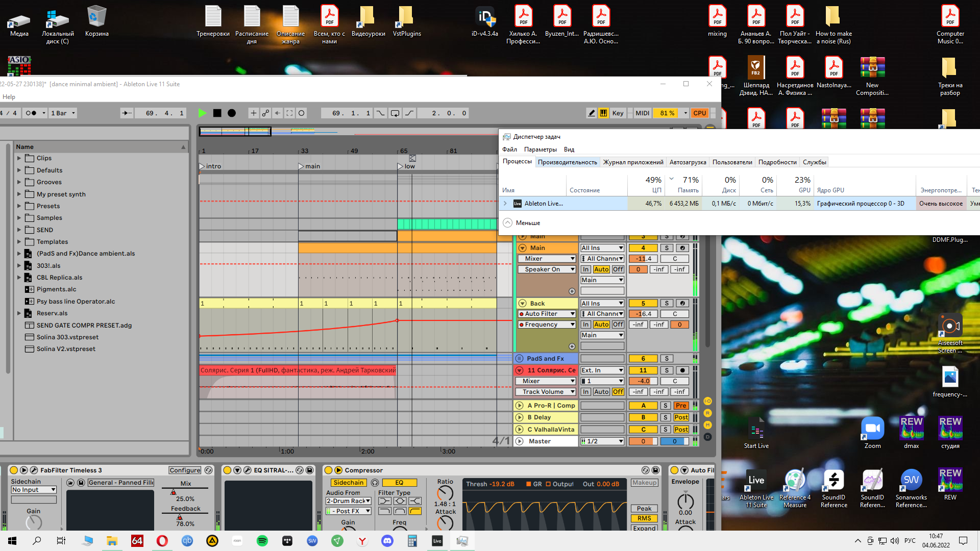This screenshot has height=551, width=980.
Task: Arm the 11 Солярис track for recording
Action: 682,370
